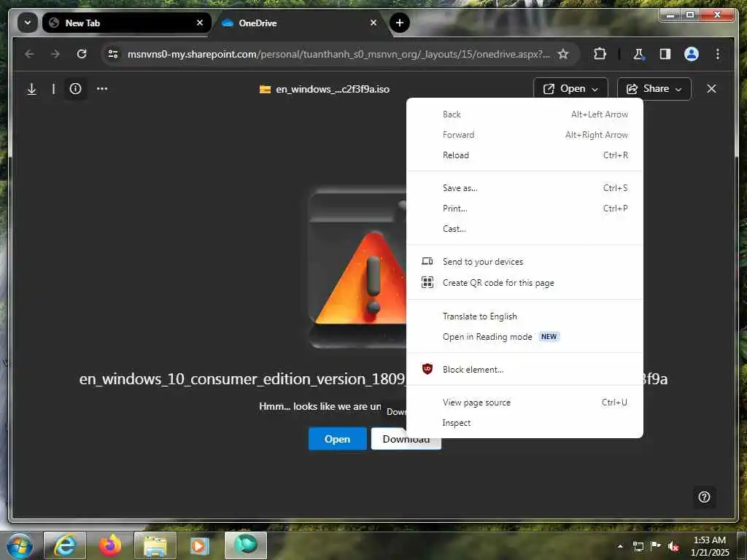Viewport: 747px width, 560px height.
Task: Toggle the browser side panel icon
Action: click(665, 54)
